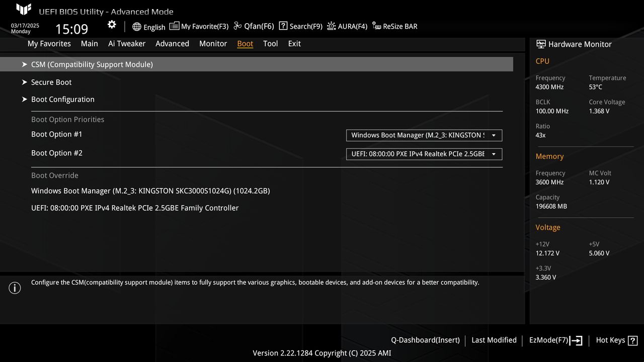
Task: Click the Ratio 43x value
Action: click(541, 135)
